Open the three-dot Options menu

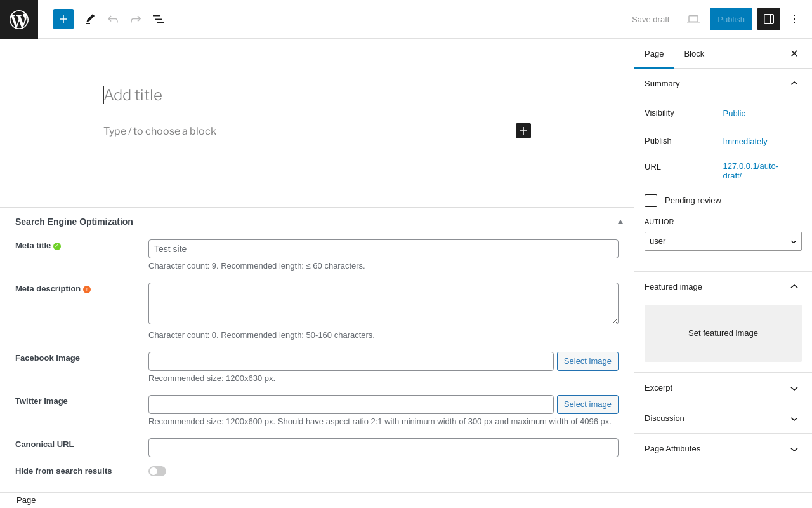point(794,19)
